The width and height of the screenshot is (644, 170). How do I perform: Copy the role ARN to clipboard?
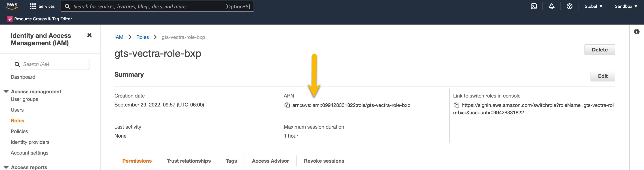pyautogui.click(x=287, y=105)
